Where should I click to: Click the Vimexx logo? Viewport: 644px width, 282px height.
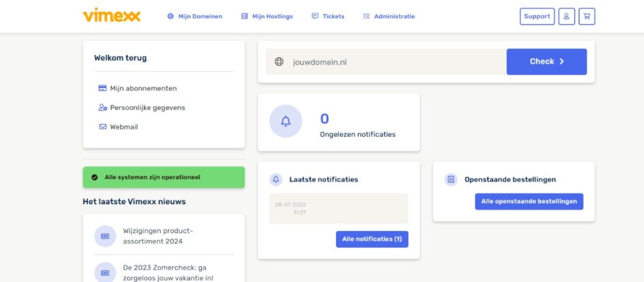(x=111, y=15)
